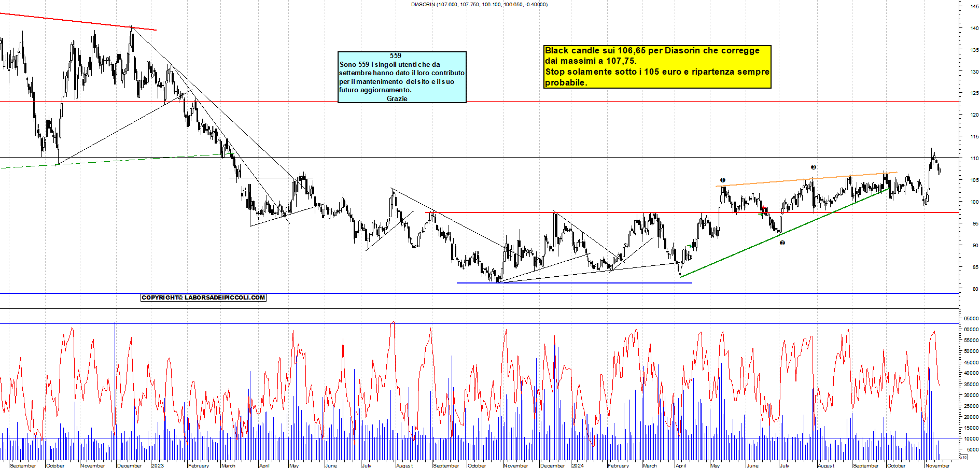Click the 105 price axis label
The width and height of the screenshot is (980, 468).
(975, 180)
